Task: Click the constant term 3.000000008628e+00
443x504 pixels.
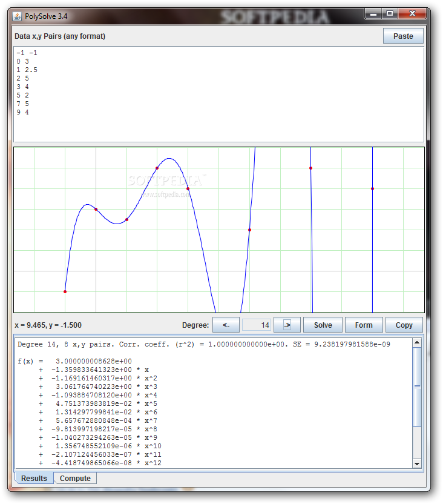Action: click(x=93, y=361)
